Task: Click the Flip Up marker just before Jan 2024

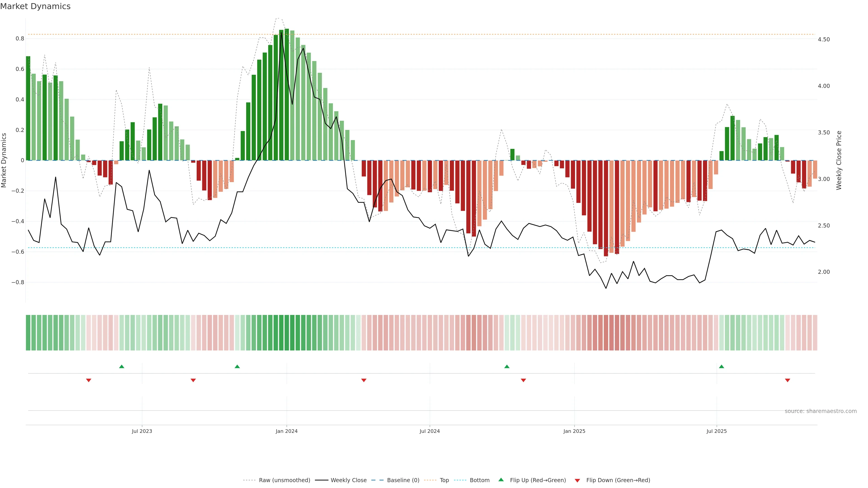Action: tap(237, 366)
